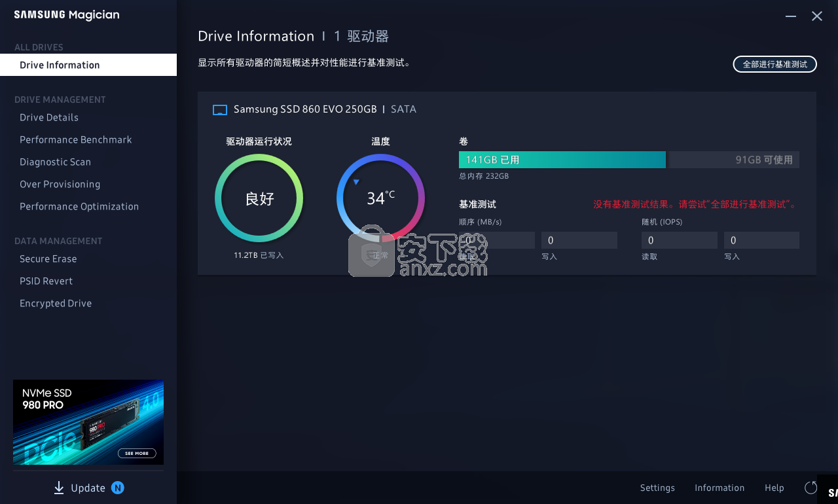Open Encrypted Drive page
This screenshot has width=838, height=504.
tap(56, 304)
